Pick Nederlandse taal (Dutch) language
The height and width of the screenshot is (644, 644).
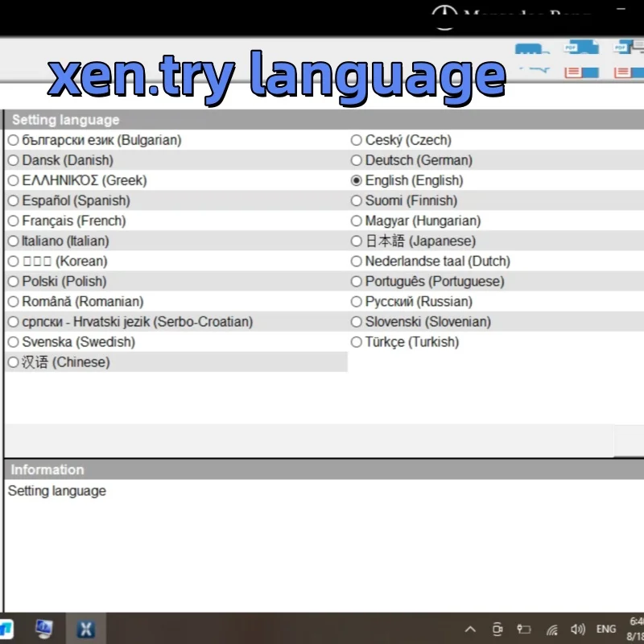point(357,261)
